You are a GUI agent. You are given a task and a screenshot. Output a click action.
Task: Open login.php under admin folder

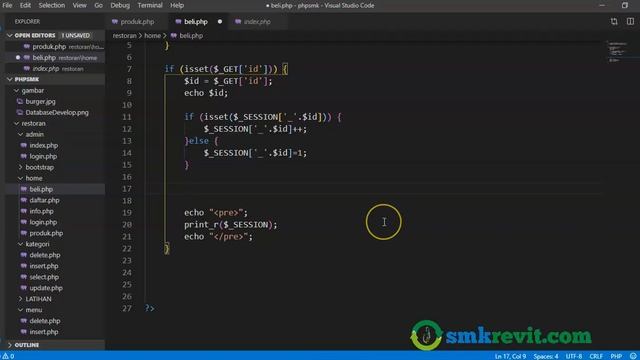(x=43, y=156)
